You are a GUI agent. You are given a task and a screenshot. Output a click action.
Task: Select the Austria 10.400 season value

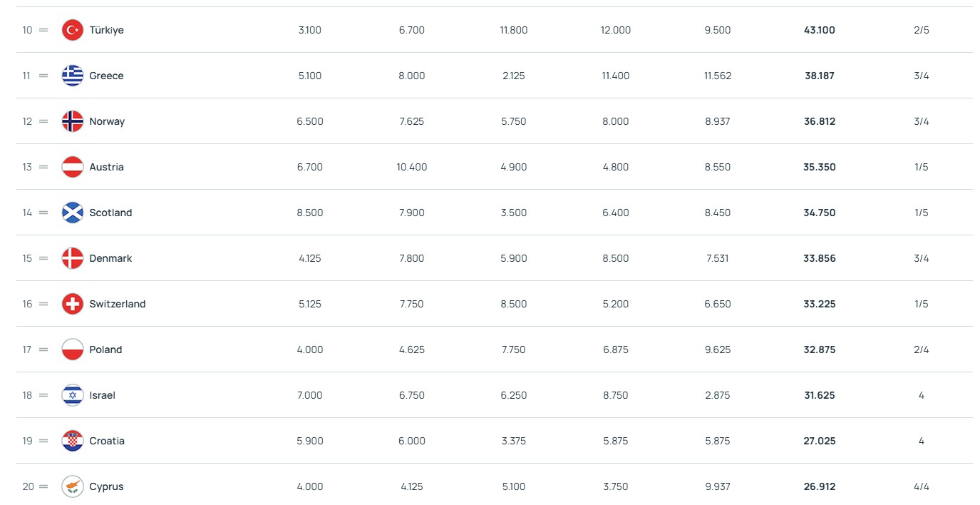411,167
